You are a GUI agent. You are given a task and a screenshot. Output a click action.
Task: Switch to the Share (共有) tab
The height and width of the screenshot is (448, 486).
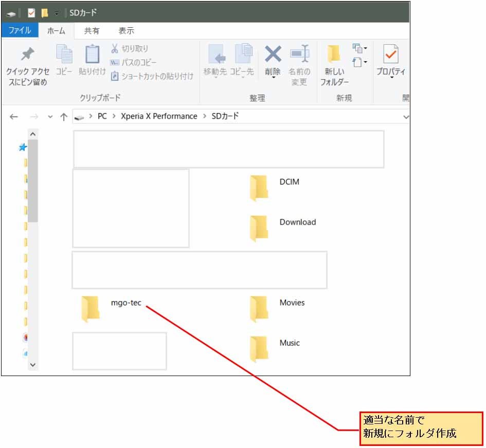pyautogui.click(x=92, y=31)
